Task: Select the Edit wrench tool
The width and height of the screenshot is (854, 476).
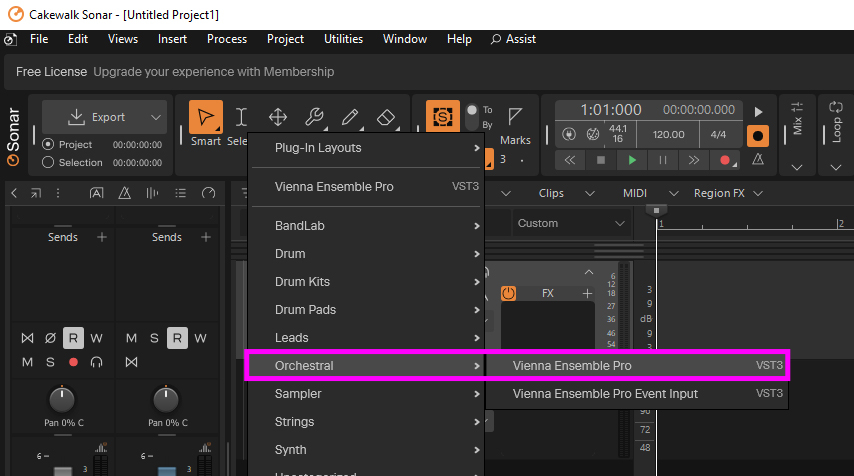Action: point(314,117)
